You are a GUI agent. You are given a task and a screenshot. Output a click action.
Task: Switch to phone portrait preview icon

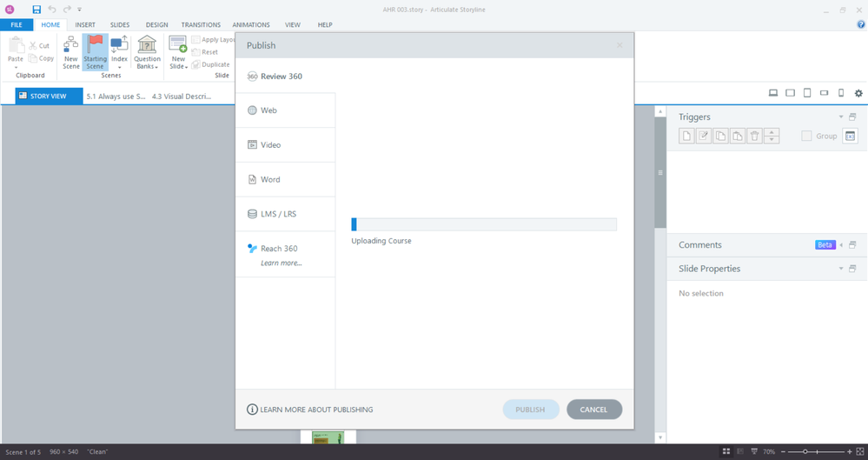pos(841,93)
